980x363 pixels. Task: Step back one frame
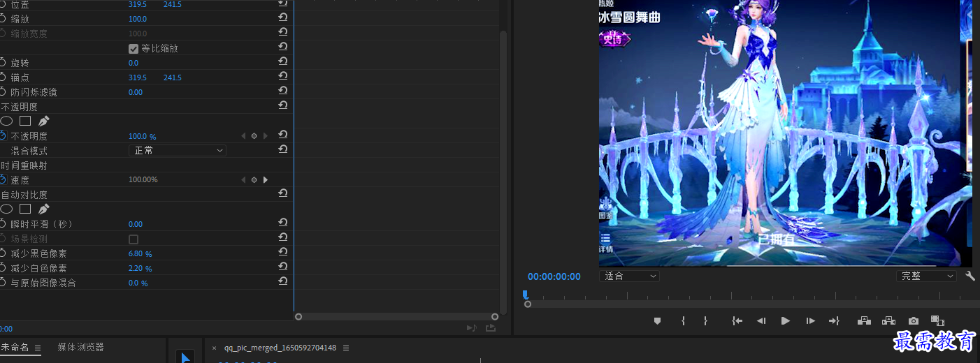(761, 321)
